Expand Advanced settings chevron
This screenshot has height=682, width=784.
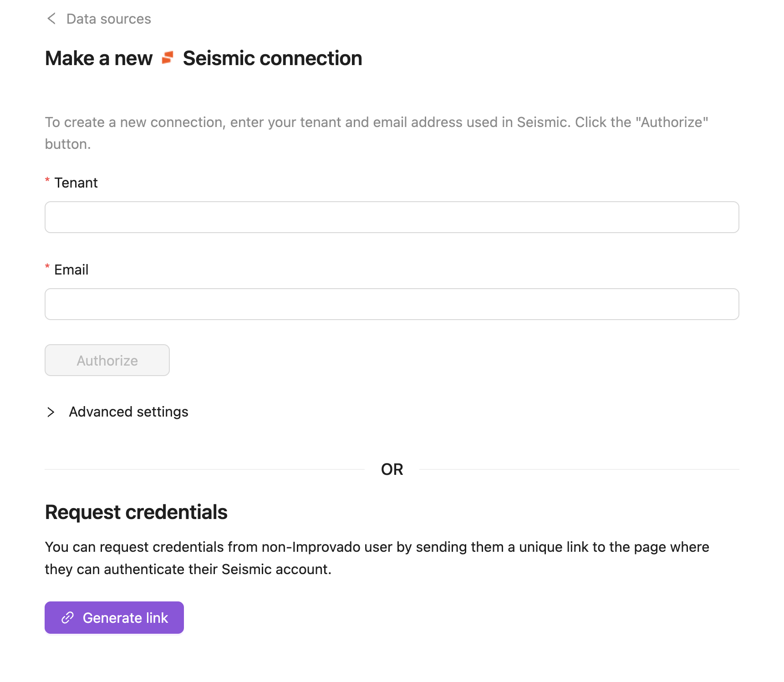(x=51, y=412)
